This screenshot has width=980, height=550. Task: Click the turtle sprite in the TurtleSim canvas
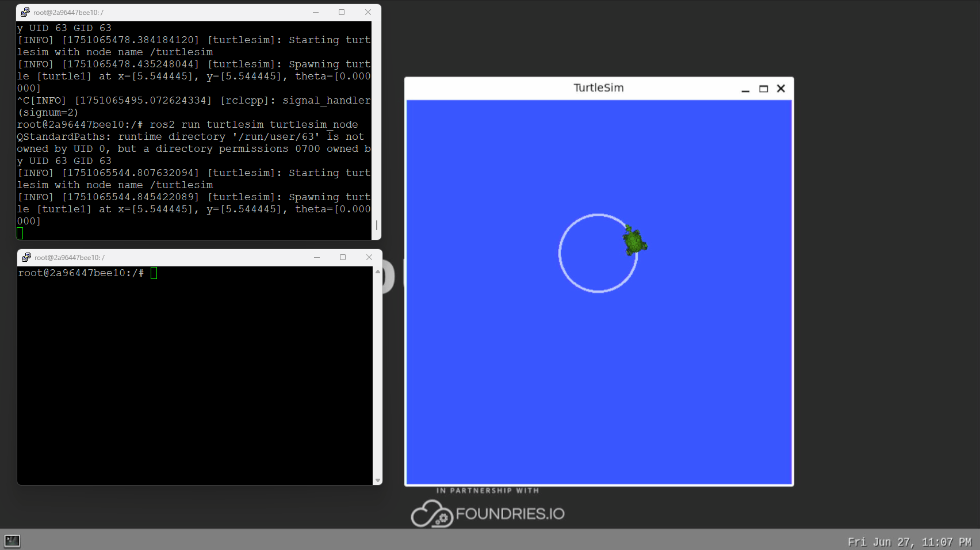tap(634, 242)
